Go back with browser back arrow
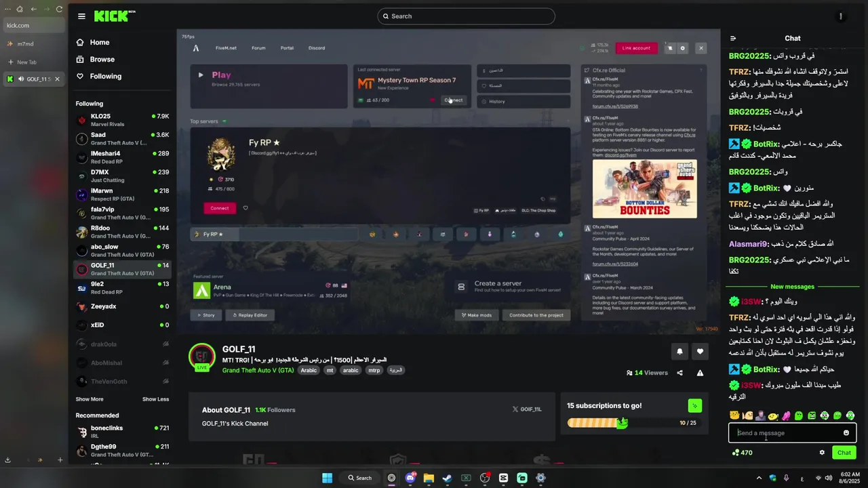This screenshot has width=868, height=488. [x=33, y=9]
